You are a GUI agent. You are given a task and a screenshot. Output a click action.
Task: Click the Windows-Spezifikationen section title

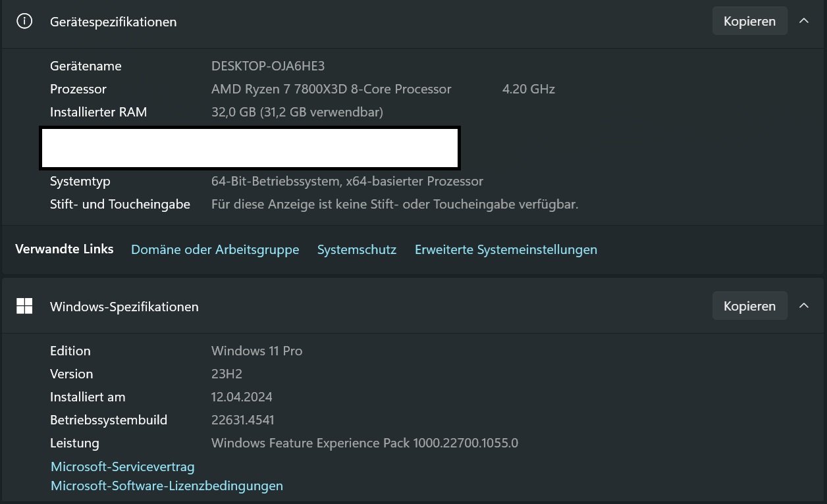(x=124, y=307)
